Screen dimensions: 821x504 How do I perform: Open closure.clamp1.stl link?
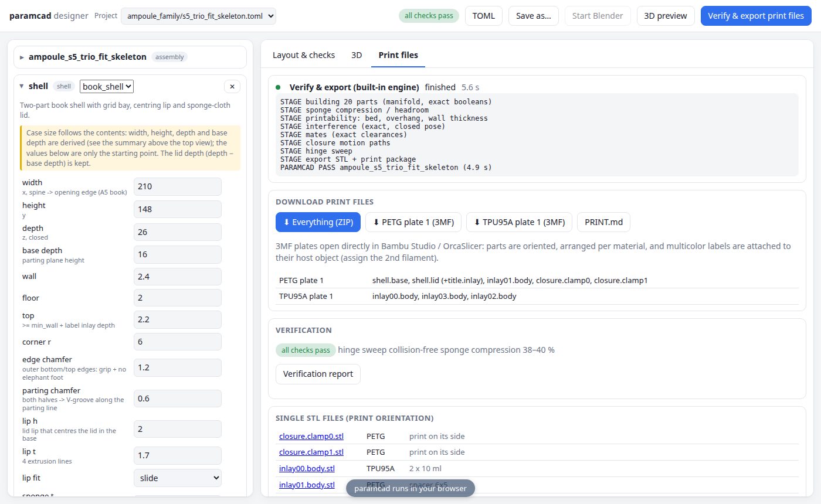pos(311,452)
